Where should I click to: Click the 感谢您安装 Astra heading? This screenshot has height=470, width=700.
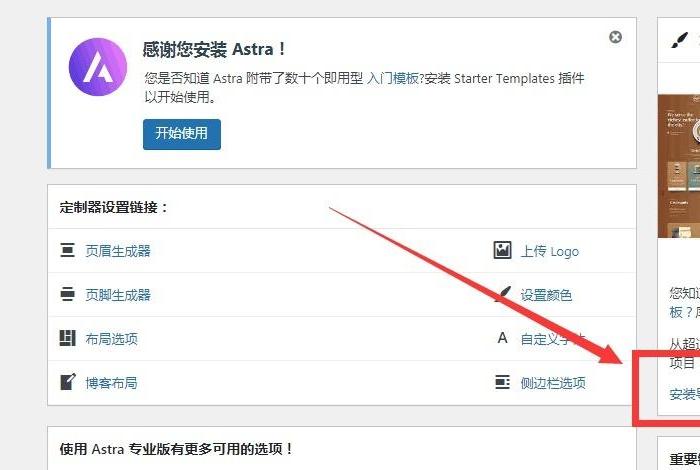pyautogui.click(x=214, y=49)
